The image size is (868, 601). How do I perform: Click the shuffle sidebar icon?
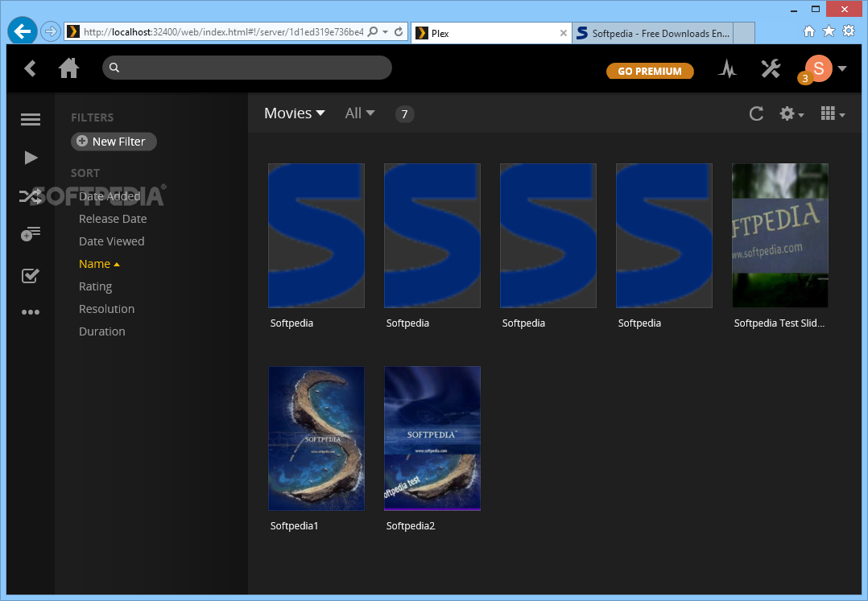pos(29,196)
